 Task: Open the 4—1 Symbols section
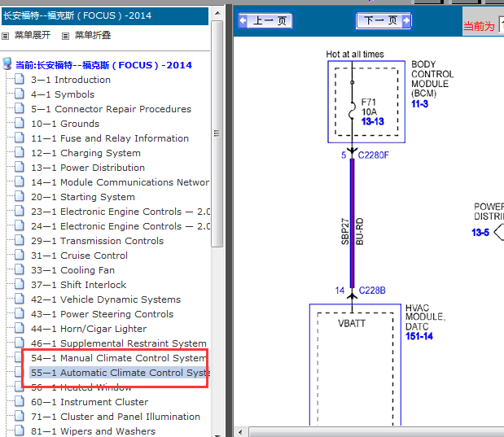pos(63,94)
